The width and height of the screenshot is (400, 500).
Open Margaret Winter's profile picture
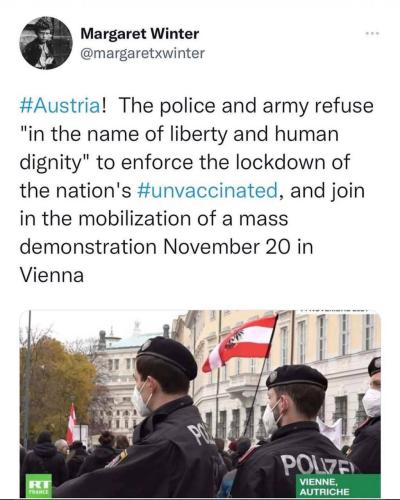point(46,43)
